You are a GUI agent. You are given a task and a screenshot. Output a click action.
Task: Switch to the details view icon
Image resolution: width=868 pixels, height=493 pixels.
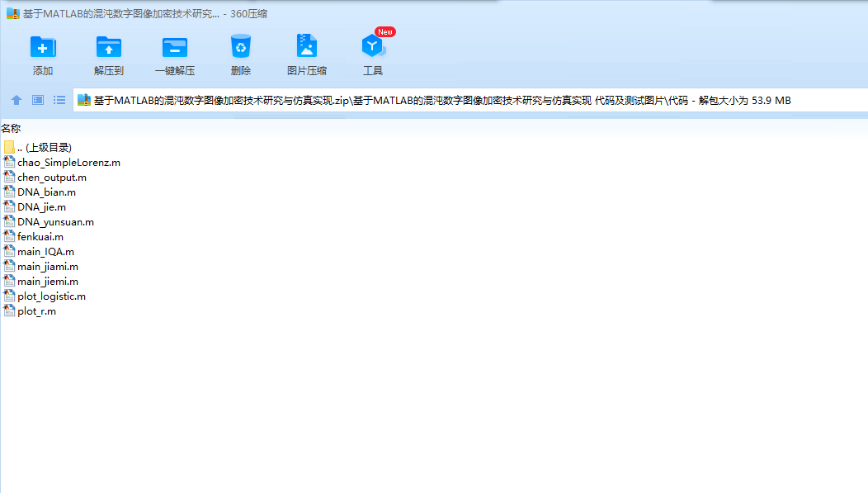[x=38, y=100]
